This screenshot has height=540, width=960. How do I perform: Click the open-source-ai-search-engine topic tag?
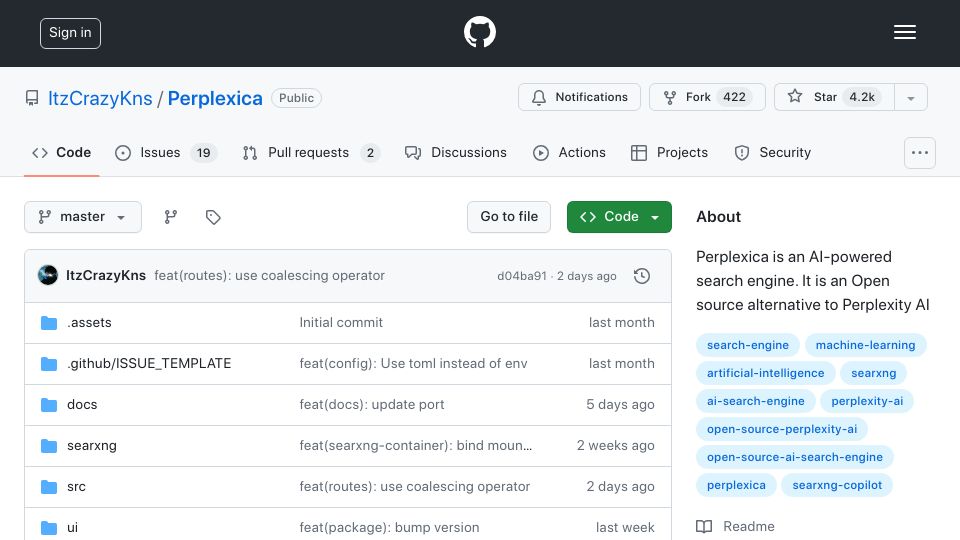pos(795,458)
